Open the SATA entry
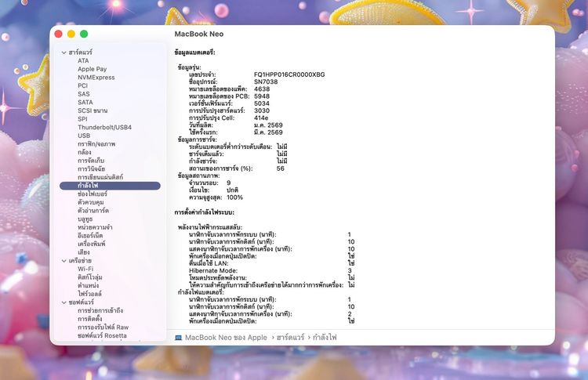588x380 pixels. [85, 103]
